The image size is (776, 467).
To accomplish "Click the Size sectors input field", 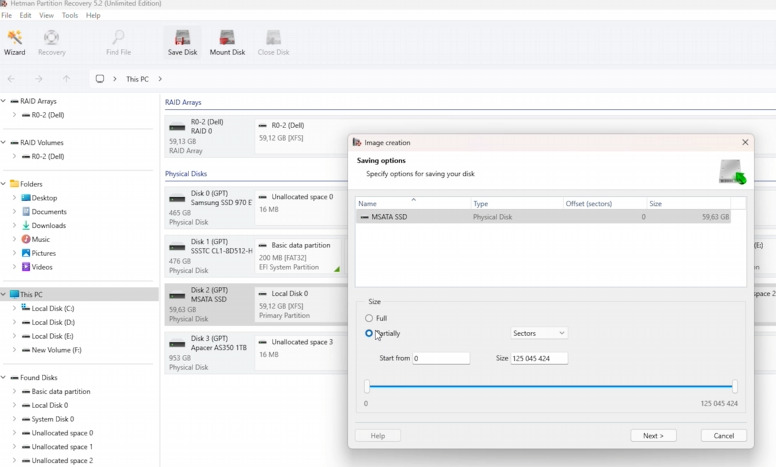I will pos(539,358).
